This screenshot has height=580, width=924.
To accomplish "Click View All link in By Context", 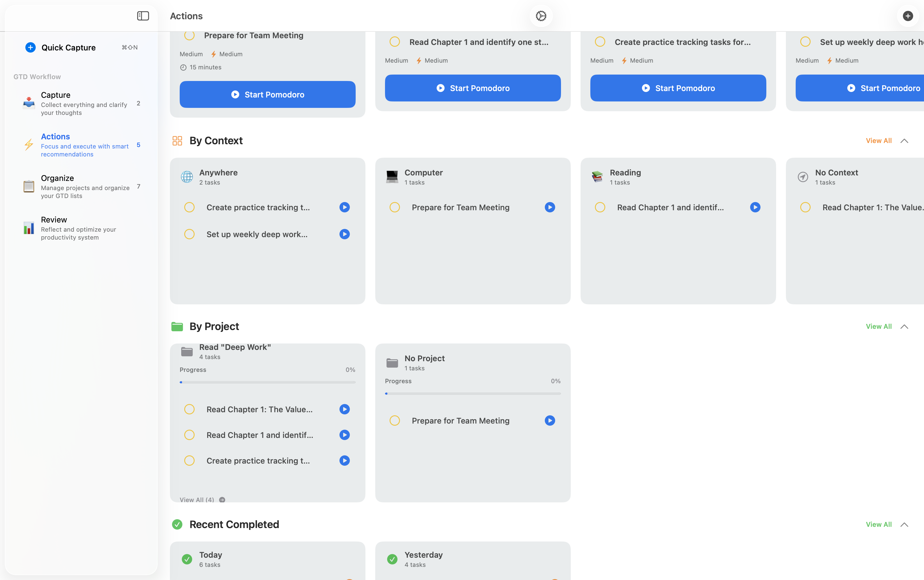I will (x=878, y=141).
